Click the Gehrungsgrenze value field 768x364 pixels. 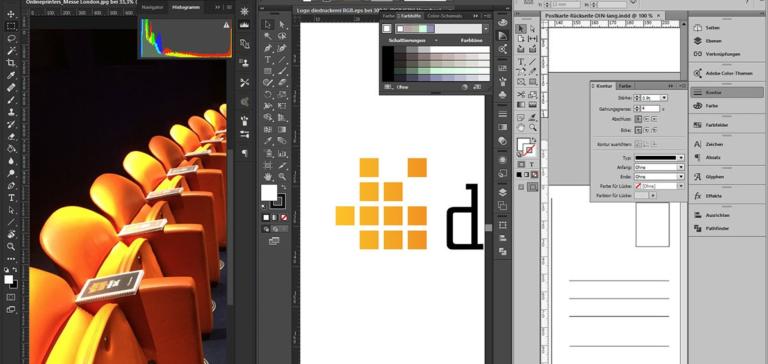click(x=650, y=109)
